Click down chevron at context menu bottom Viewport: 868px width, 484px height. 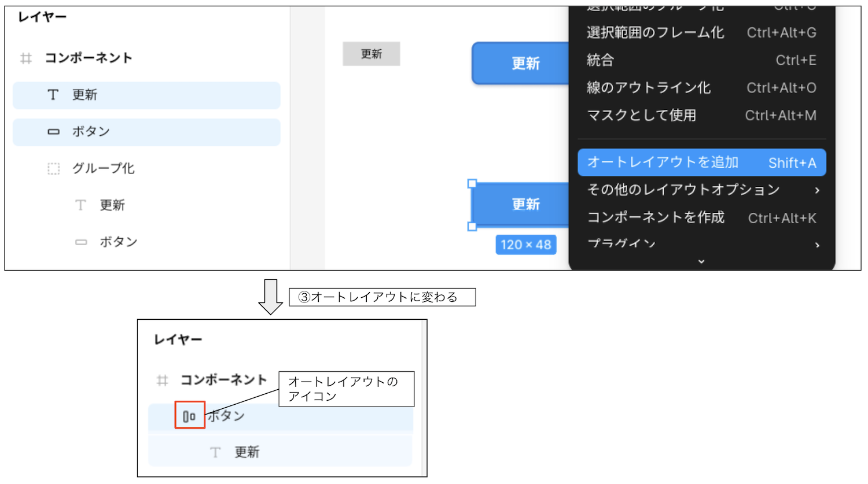pos(701,261)
